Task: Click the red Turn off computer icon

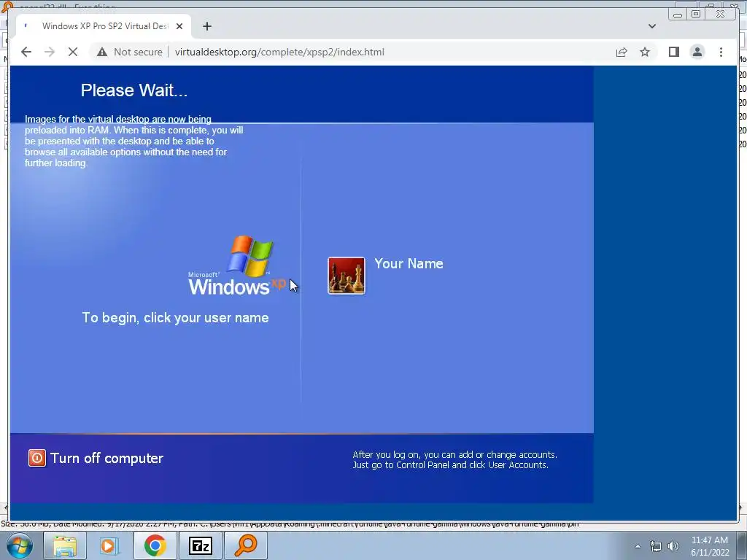Action: [x=36, y=458]
